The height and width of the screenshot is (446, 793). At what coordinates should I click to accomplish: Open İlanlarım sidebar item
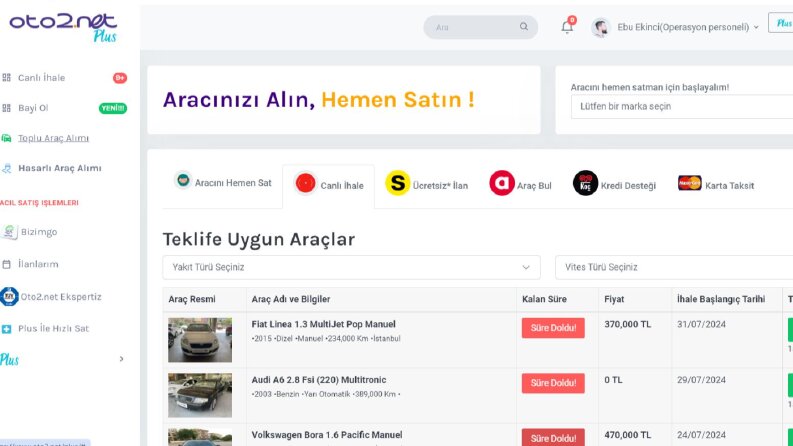click(38, 264)
